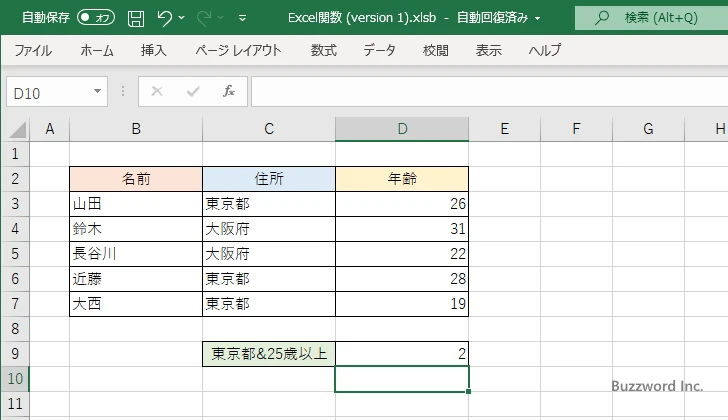Select the result cell showing 2
728x420 pixels.
point(402,354)
